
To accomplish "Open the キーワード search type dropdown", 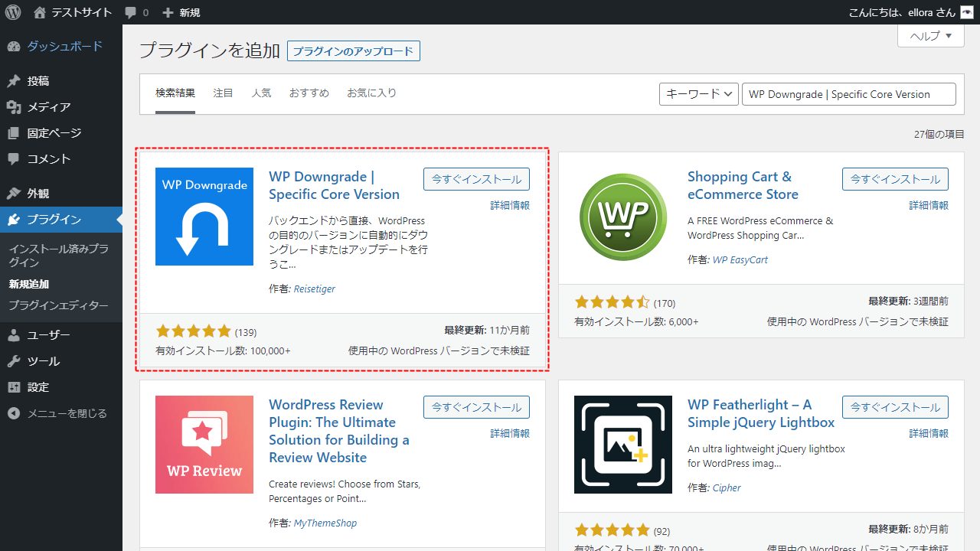I will tap(698, 94).
